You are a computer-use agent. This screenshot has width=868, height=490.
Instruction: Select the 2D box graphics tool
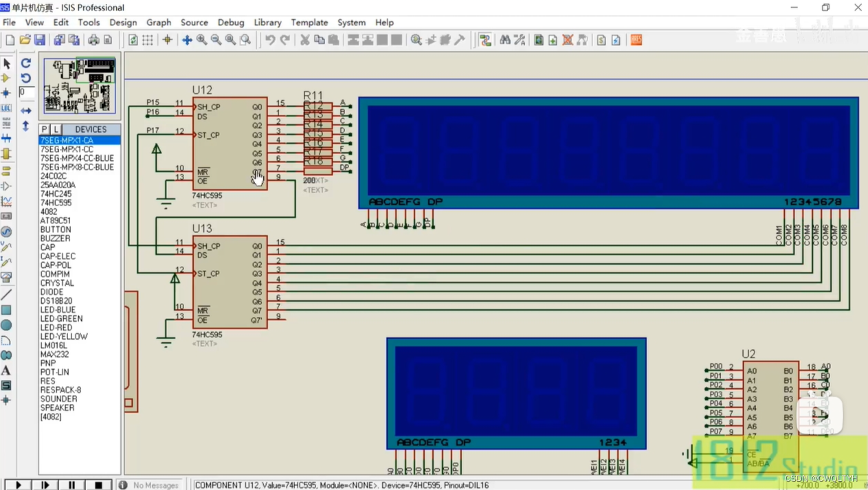click(6, 310)
